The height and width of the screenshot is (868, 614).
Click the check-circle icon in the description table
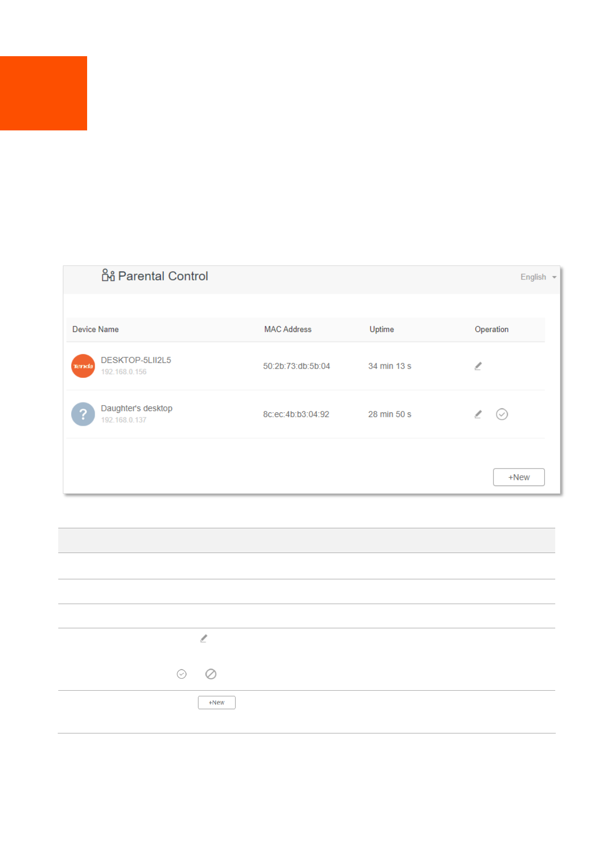(181, 674)
